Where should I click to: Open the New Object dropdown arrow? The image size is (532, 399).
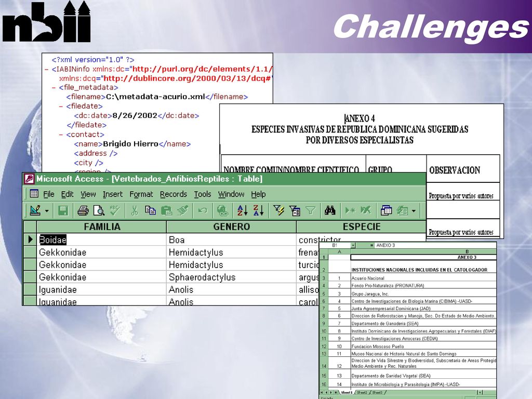[414, 211]
